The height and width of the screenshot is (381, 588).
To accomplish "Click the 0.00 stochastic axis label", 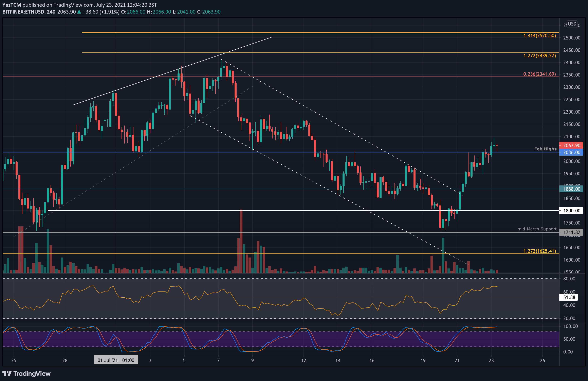I will [568, 352].
